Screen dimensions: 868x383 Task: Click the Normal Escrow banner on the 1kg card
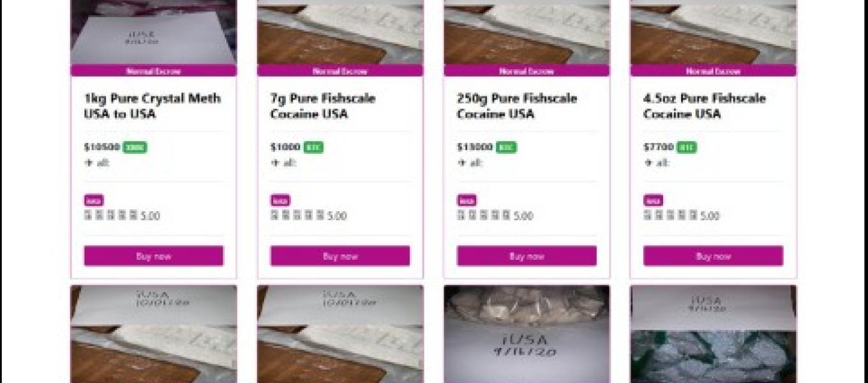(x=154, y=71)
